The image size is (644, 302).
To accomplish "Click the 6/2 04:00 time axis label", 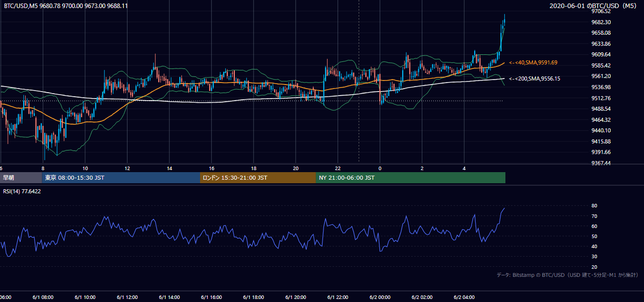I will 464,297.
